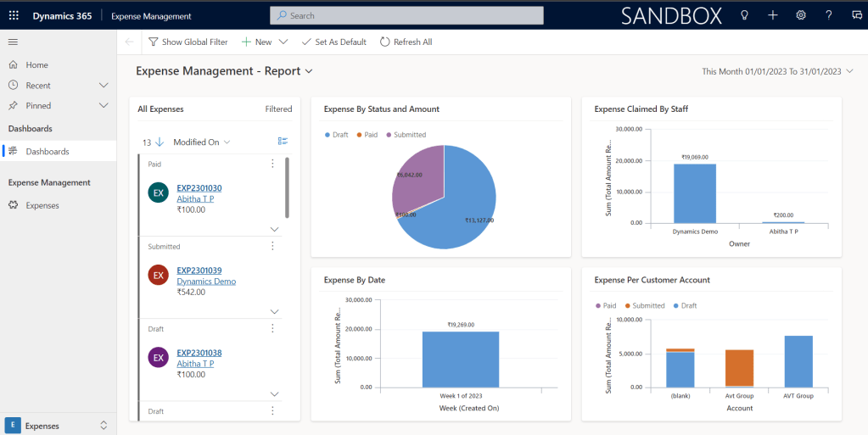Go to Home in the sidebar
868x435 pixels.
click(36, 64)
